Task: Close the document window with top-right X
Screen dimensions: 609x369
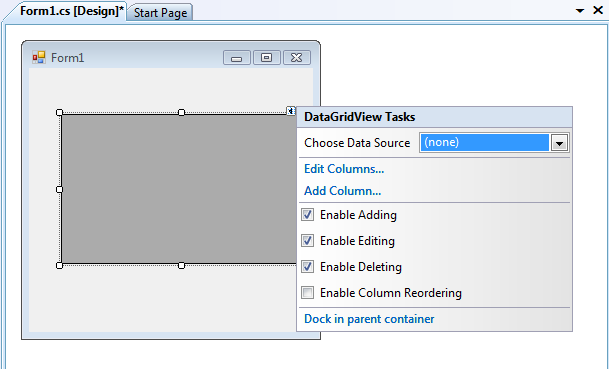Action: pos(598,10)
